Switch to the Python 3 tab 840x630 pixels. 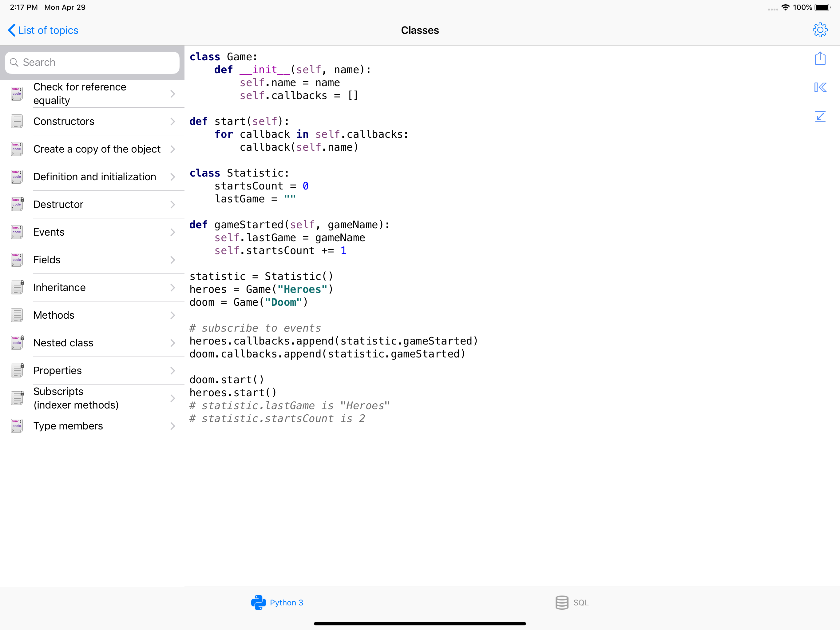(x=277, y=602)
